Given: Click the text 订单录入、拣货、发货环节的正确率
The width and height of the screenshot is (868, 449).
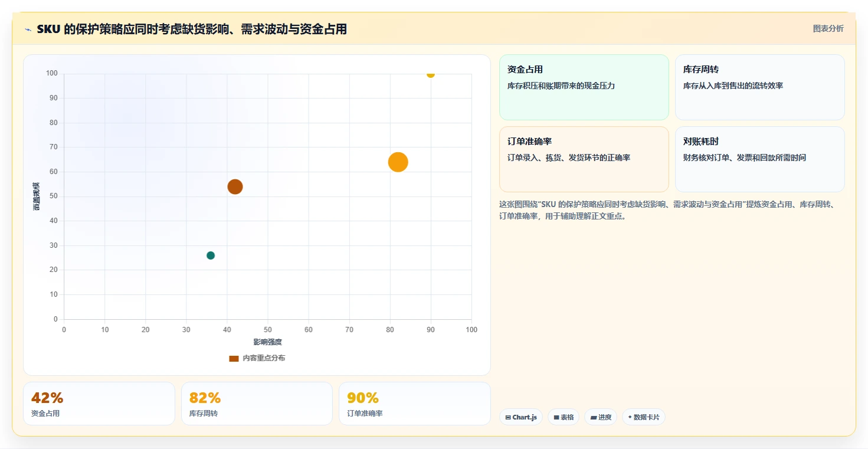Looking at the screenshot, I should point(569,158).
